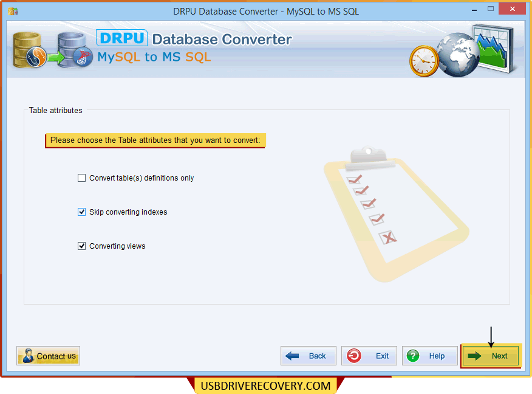
Task: Click the Next button
Action: click(x=491, y=356)
